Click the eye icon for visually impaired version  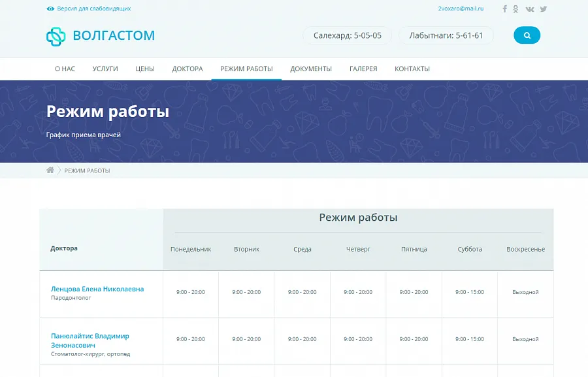tap(50, 8)
